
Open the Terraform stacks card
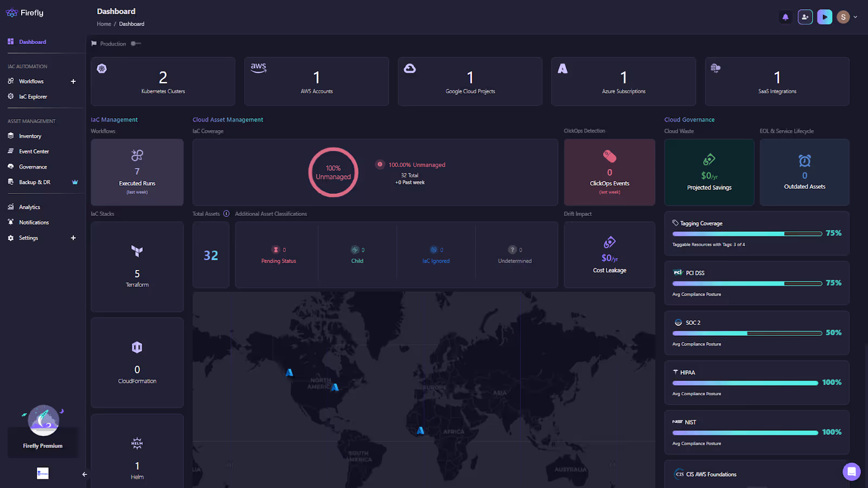137,267
